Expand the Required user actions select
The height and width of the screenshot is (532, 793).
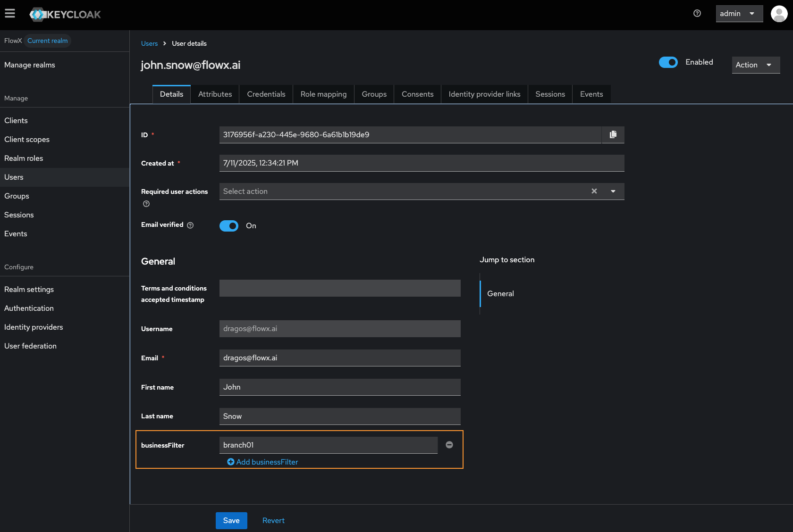click(x=613, y=191)
